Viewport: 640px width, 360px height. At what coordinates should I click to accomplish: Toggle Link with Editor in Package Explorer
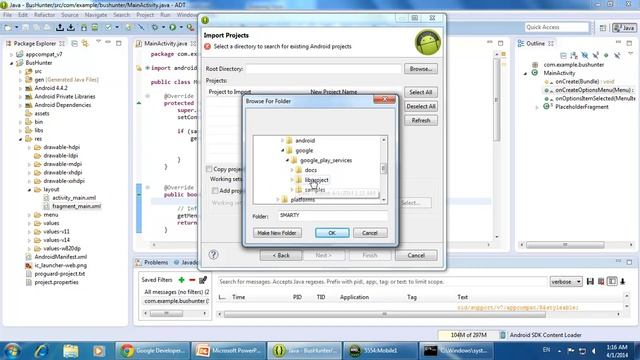pyautogui.click(x=85, y=43)
